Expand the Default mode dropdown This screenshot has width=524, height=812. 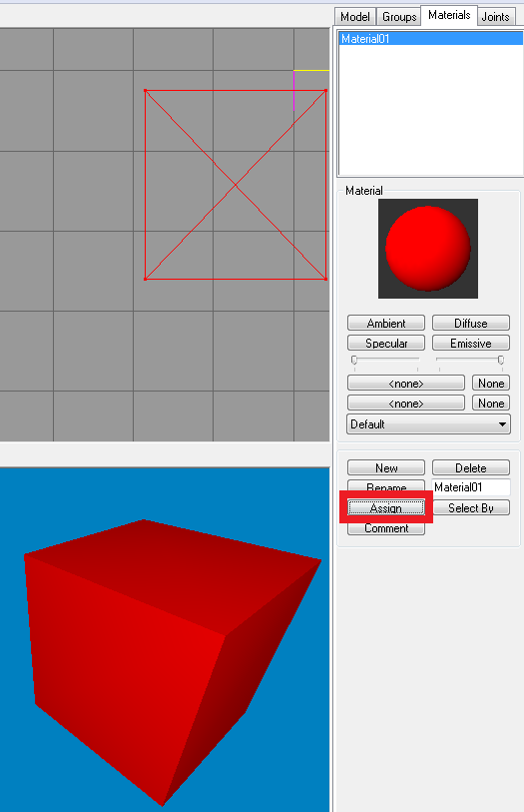[428, 424]
